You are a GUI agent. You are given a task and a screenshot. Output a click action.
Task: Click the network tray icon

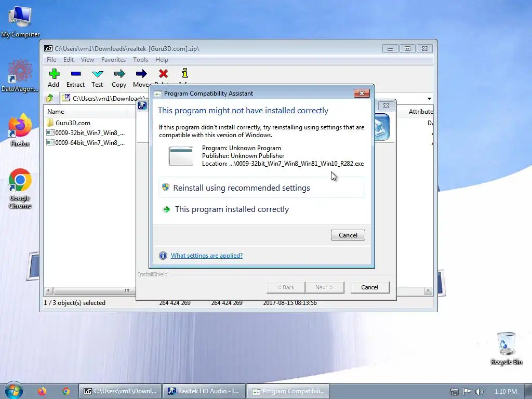[454, 392]
